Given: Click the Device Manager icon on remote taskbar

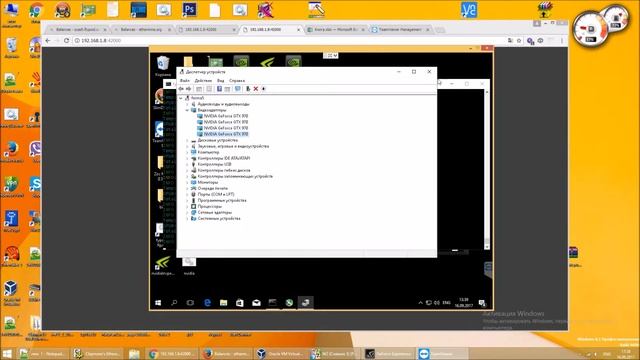Looking at the screenshot, I should (305, 302).
